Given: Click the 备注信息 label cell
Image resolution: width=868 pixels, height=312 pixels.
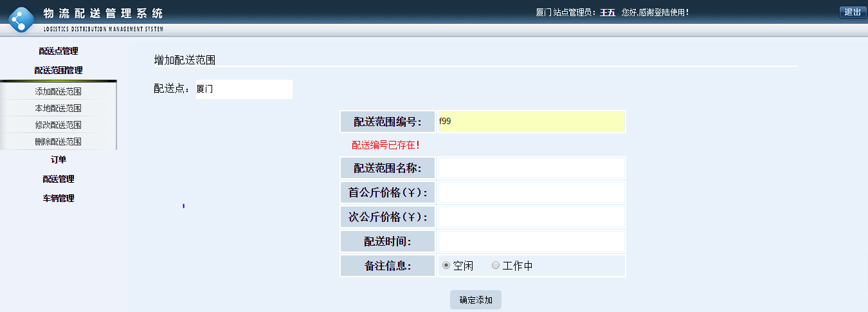Looking at the screenshot, I should click(x=388, y=266).
